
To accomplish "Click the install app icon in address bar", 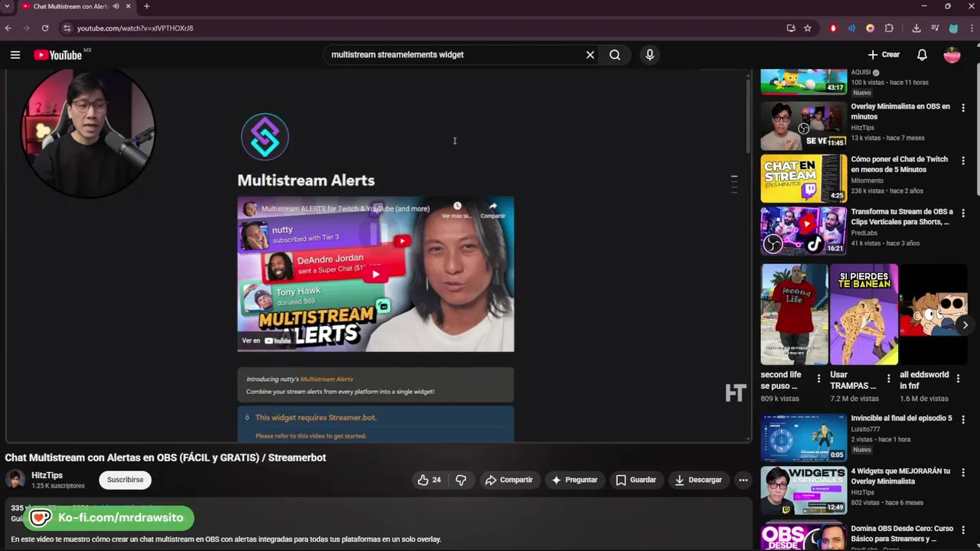I will click(791, 28).
